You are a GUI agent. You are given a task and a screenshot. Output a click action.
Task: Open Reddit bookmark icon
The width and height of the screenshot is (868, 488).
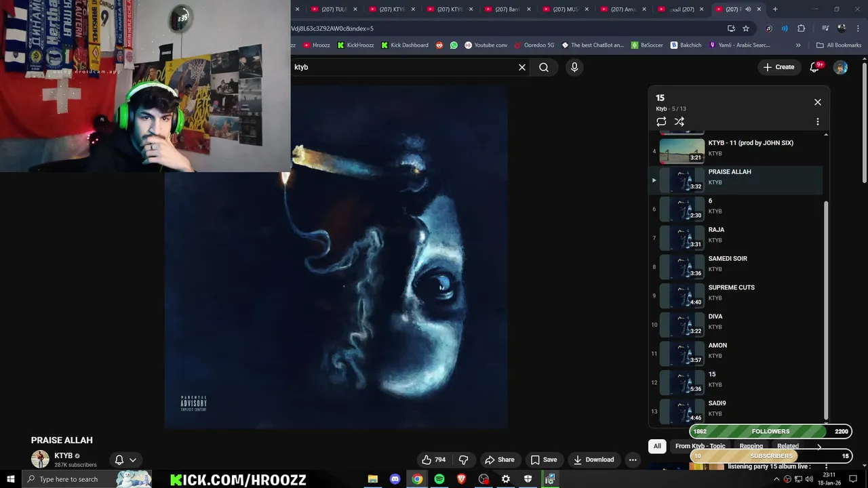[439, 45]
